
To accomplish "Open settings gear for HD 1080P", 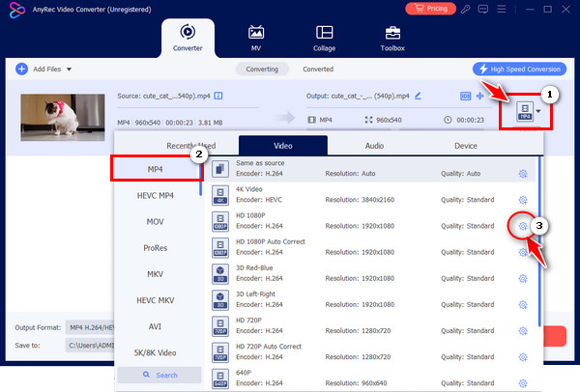I will coord(523,226).
